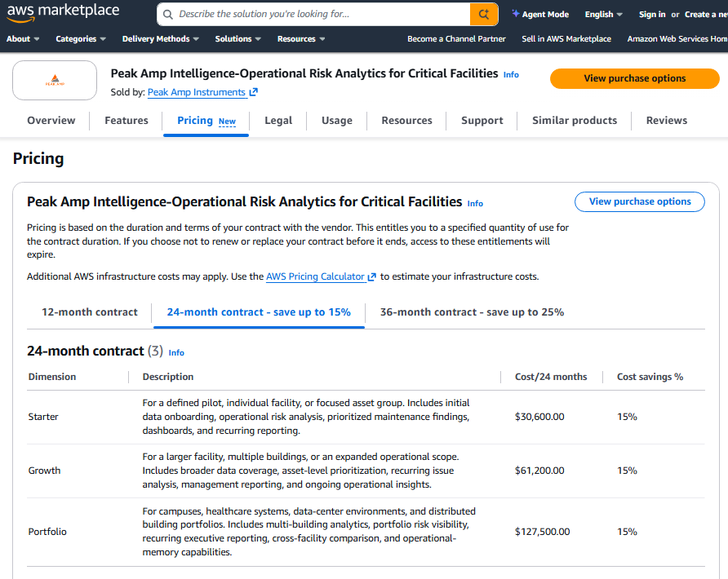Click the orange search button icon
728x579 pixels.
point(484,15)
